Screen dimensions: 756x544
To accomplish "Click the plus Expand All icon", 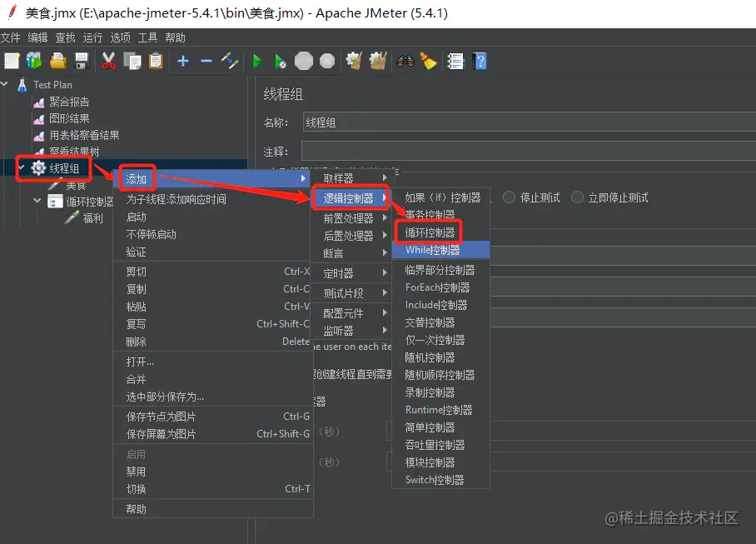I will coord(182,61).
